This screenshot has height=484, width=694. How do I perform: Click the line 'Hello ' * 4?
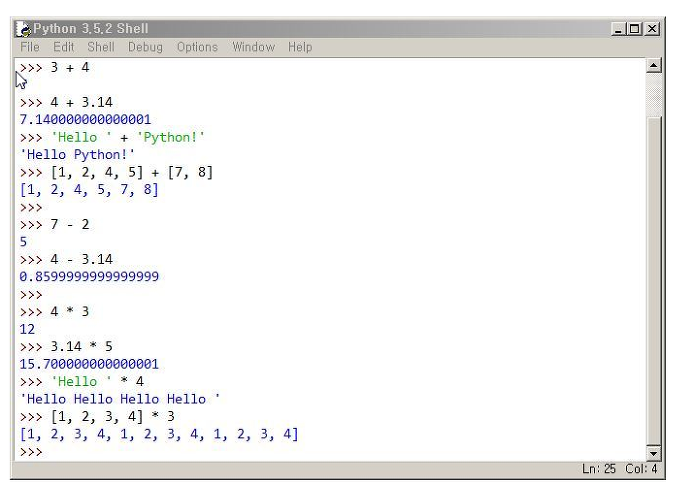pyautogui.click(x=82, y=381)
